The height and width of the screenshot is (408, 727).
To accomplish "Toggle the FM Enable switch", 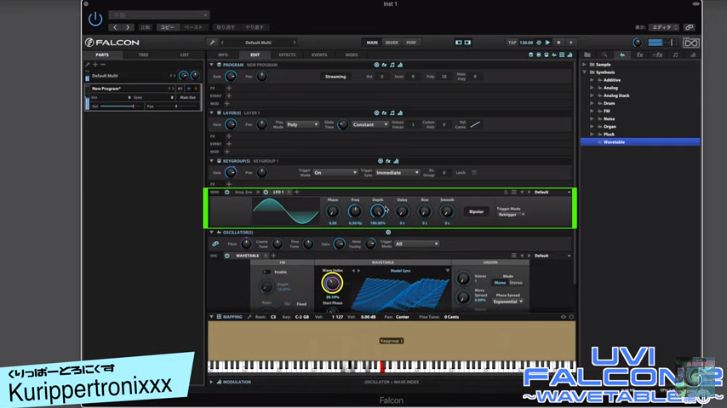I will [x=267, y=272].
